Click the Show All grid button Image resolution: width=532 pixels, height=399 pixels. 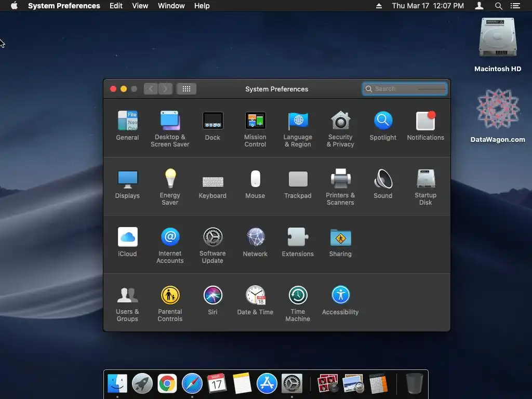187,89
